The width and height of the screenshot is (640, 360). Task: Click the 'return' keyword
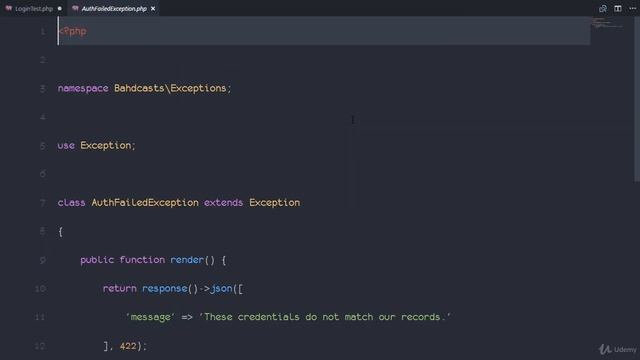pyautogui.click(x=120, y=289)
